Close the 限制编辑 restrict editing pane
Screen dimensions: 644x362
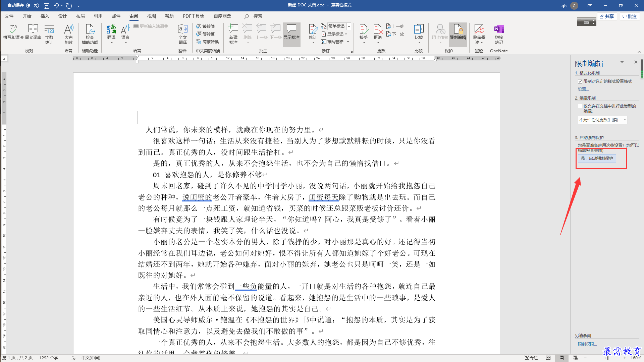click(636, 62)
